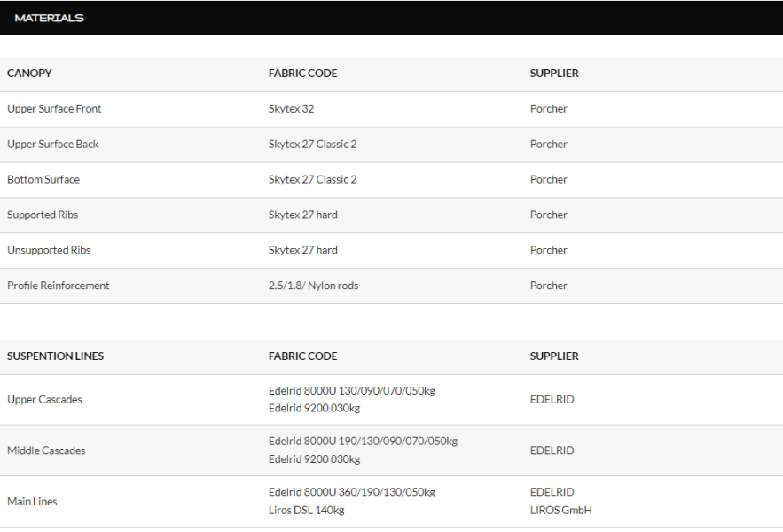Viewport: 783px width, 532px height.
Task: Click the first FABRIC CODE column header
Action: click(x=302, y=74)
